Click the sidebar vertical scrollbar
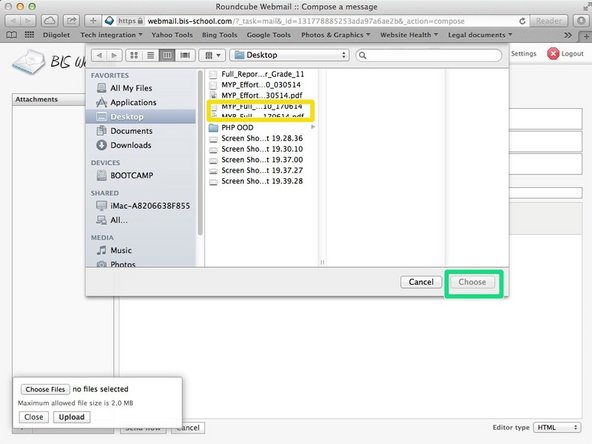Viewport: 592px width, 444px height. pyautogui.click(x=200, y=153)
